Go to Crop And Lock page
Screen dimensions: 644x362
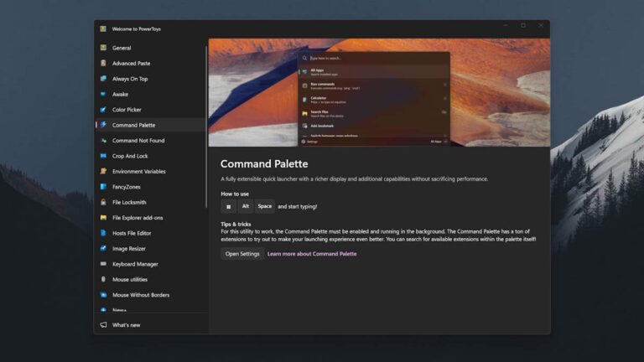(x=150, y=156)
